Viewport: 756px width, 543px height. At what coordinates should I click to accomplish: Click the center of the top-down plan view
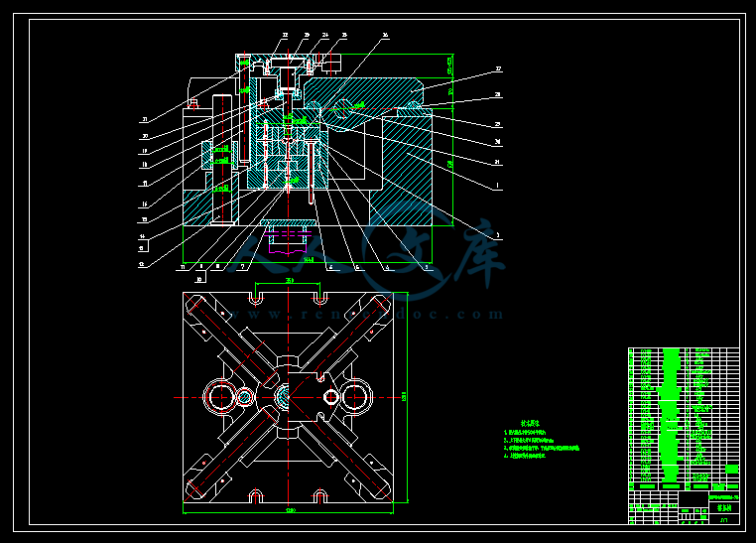pos(289,397)
